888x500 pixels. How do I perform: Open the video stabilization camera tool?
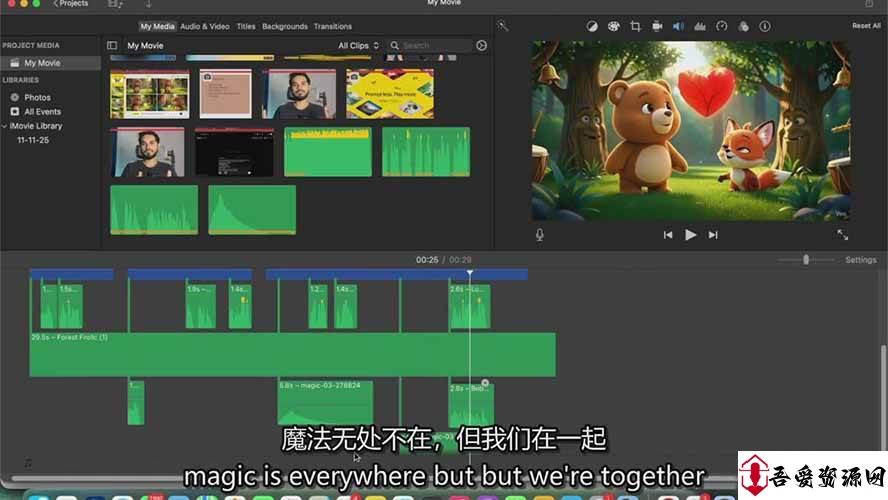[657, 26]
